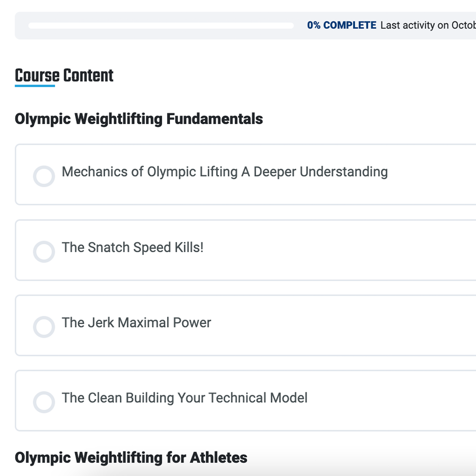The image size is (476, 476).
Task: Click gray banner area left of progress bar
Action: [21, 26]
